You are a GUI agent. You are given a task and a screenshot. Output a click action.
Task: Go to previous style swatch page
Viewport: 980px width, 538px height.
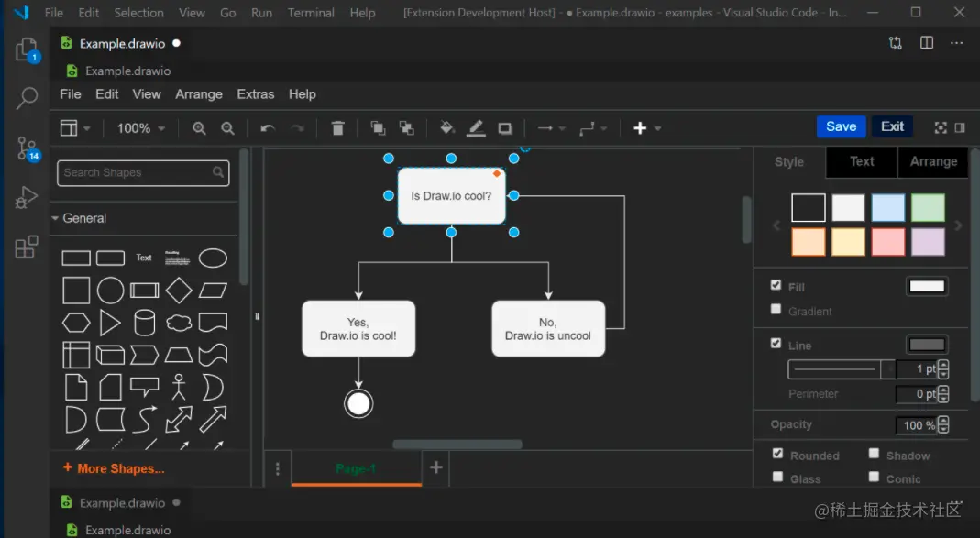point(776,225)
